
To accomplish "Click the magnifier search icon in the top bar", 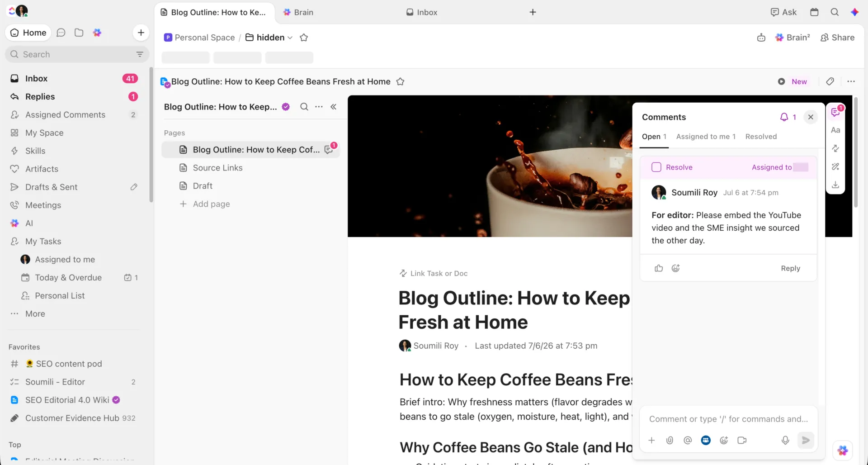I will tap(835, 12).
